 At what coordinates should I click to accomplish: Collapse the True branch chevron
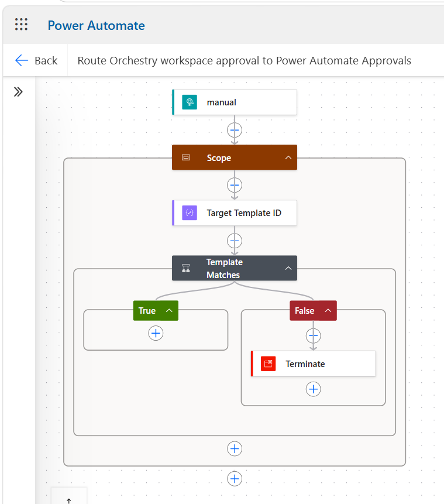[169, 310]
